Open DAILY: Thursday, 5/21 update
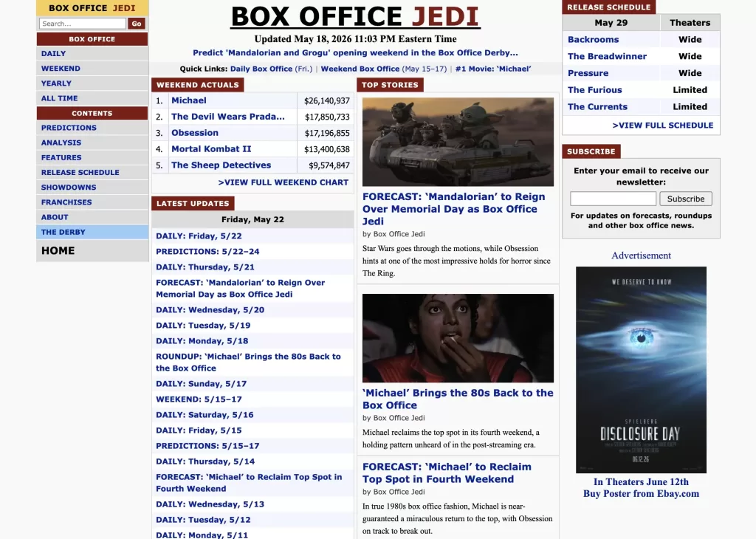This screenshot has height=539, width=756. coord(205,267)
